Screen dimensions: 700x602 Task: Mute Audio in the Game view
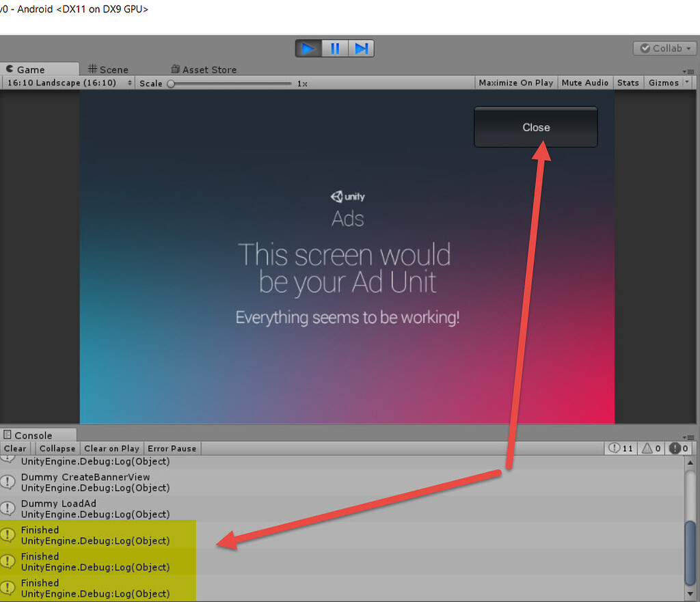585,83
